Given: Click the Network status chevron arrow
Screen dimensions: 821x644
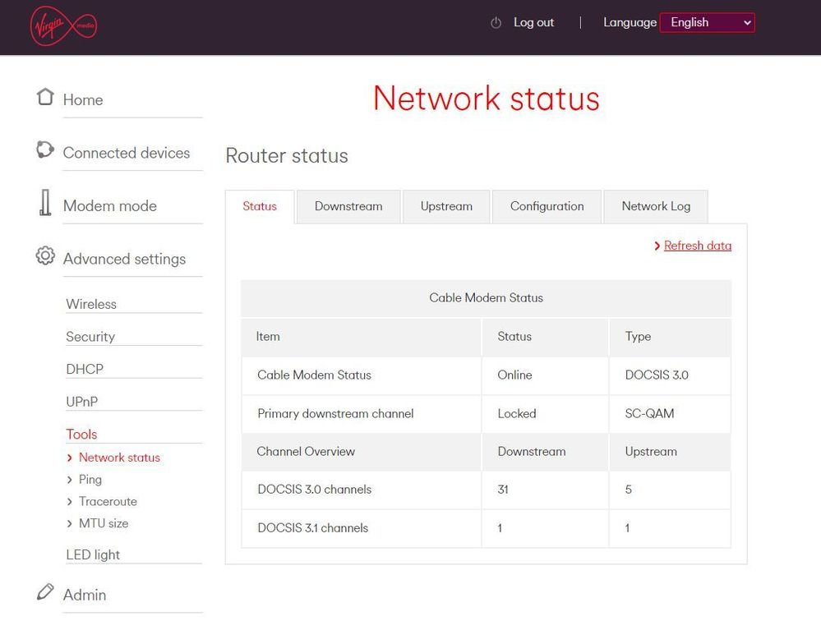Looking at the screenshot, I should coord(70,458).
